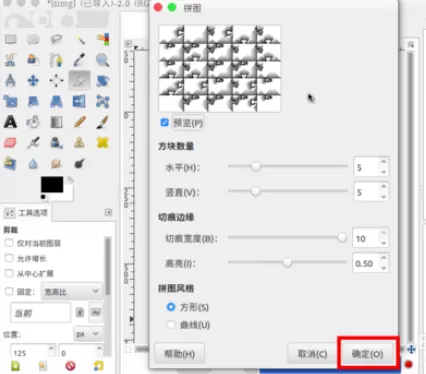The width and height of the screenshot is (426, 374).
Task: Select the Crop tool
Action: tap(80, 80)
